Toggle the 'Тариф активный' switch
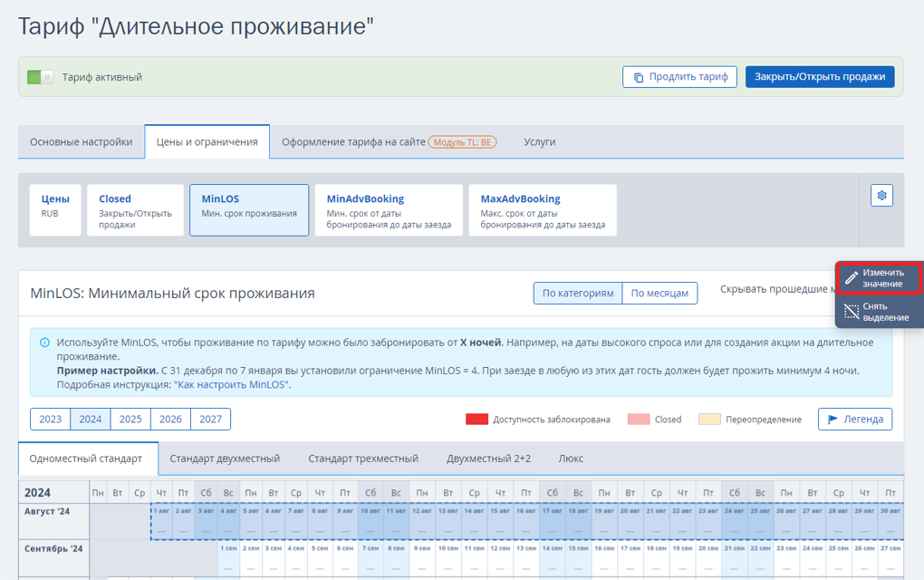 pyautogui.click(x=40, y=77)
